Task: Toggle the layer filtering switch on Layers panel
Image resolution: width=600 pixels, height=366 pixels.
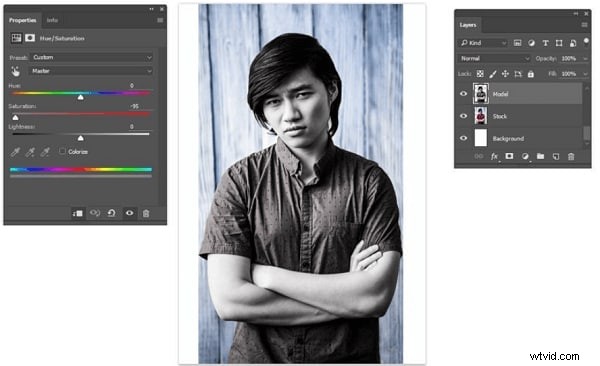Action: click(586, 41)
